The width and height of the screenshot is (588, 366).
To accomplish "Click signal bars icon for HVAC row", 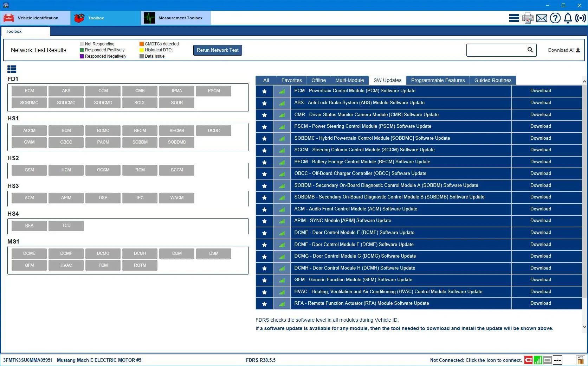I will [x=282, y=292].
